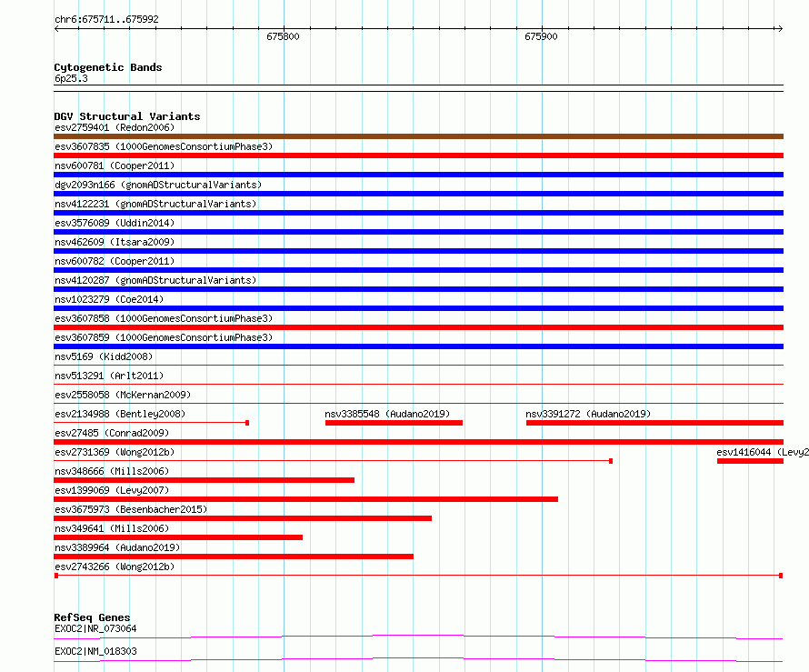Click the red esv3675973 variant bar
The width and height of the screenshot is (809, 672).
[x=243, y=518]
